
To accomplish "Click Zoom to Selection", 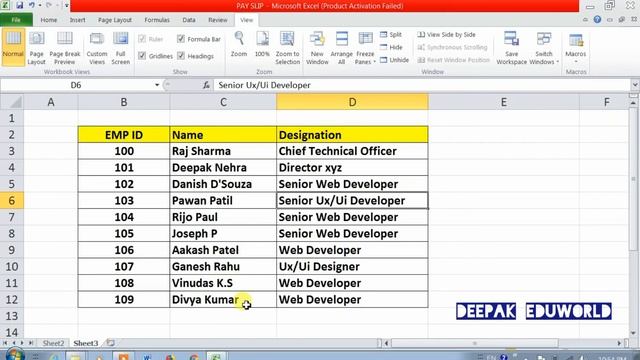I will [287, 48].
